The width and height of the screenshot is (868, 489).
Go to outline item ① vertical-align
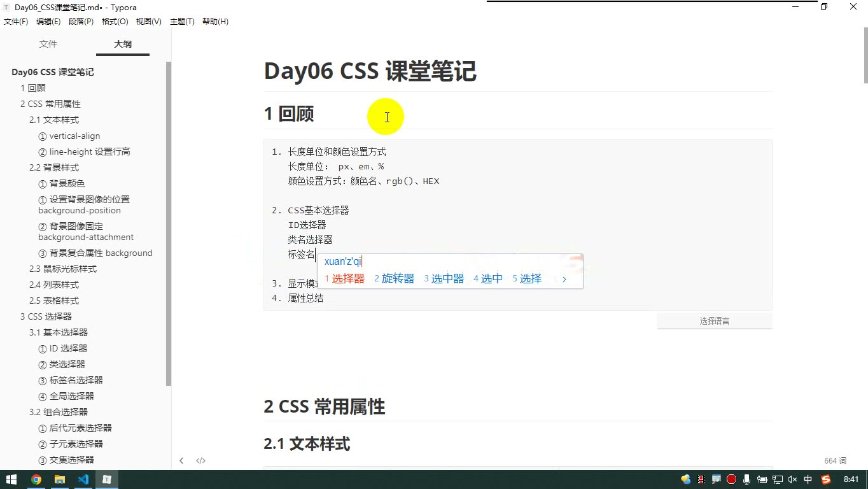tap(69, 136)
